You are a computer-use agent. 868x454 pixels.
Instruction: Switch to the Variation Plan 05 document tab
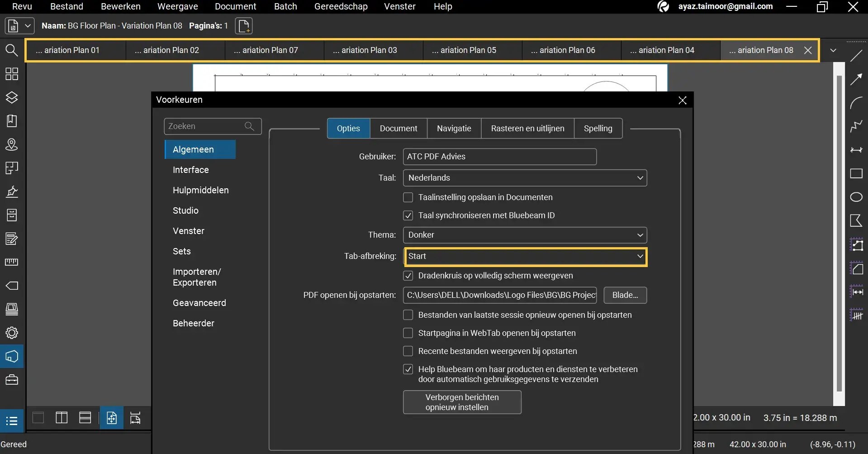[x=473, y=50]
